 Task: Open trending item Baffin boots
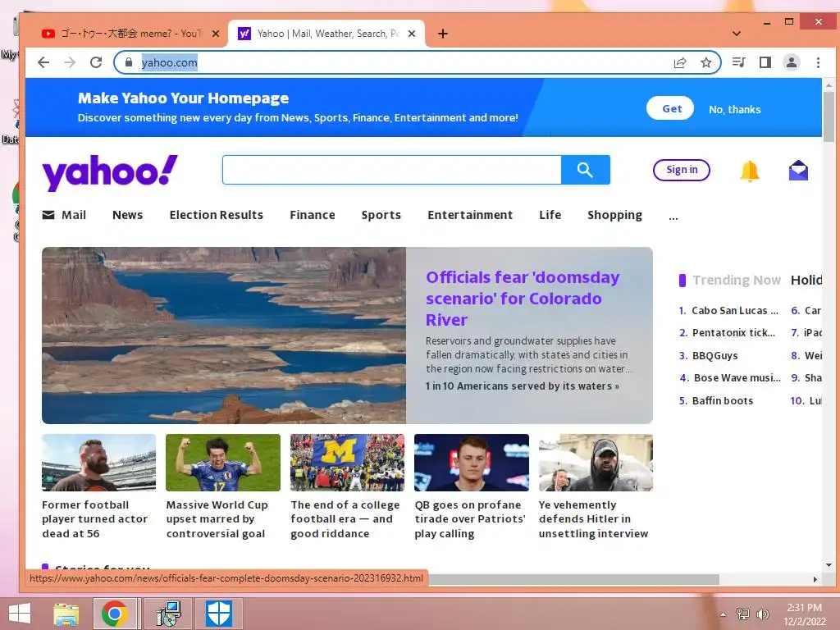click(722, 400)
